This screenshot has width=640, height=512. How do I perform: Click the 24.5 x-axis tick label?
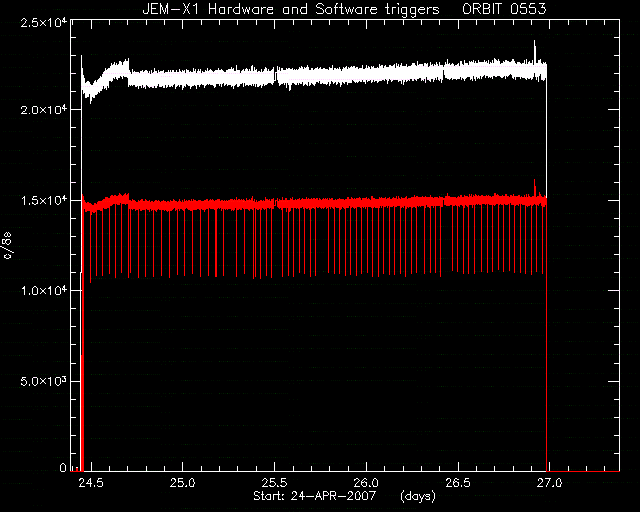point(91,483)
